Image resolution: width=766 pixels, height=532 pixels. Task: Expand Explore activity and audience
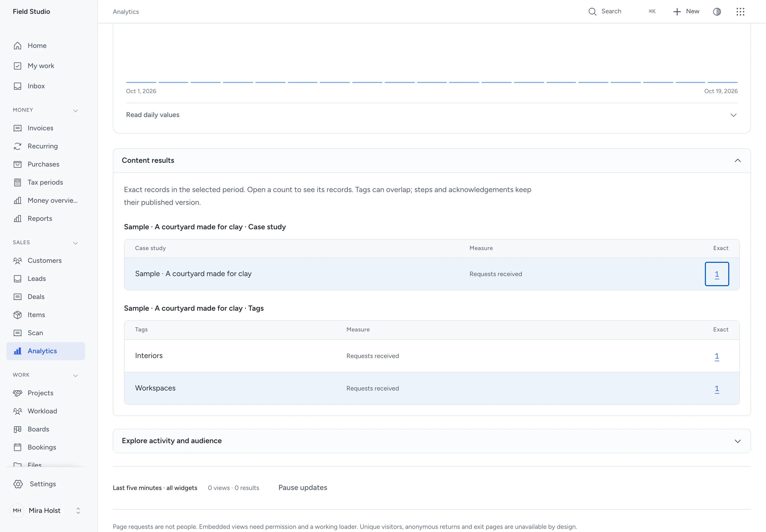point(432,441)
